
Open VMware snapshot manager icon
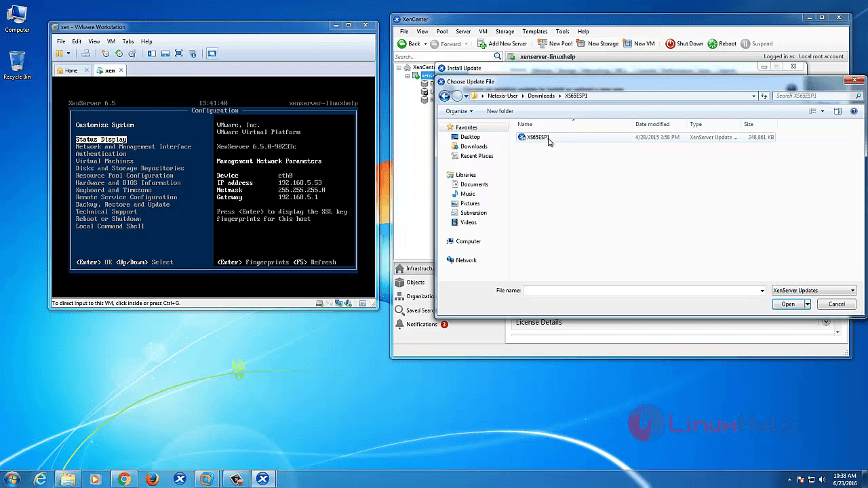(x=132, y=54)
